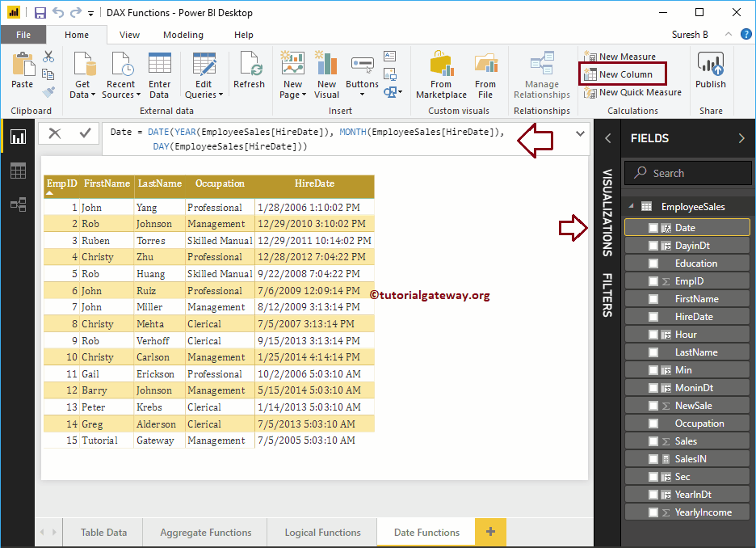Viewport: 756px width, 548px height.
Task: Click the Search field in Fields pane
Action: pos(687,172)
